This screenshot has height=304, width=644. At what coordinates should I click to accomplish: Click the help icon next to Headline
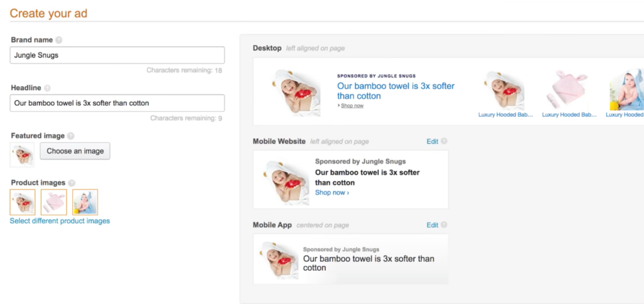[47, 89]
